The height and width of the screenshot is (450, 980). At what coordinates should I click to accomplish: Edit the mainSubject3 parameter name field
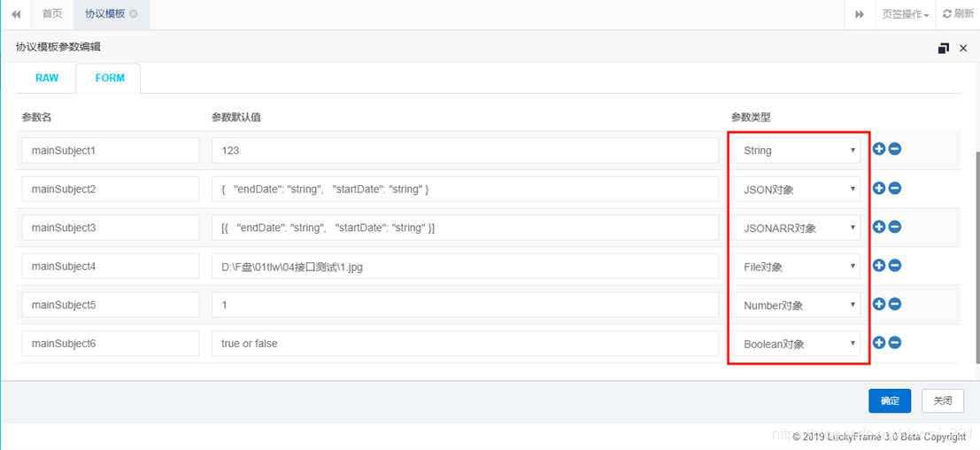click(x=111, y=228)
